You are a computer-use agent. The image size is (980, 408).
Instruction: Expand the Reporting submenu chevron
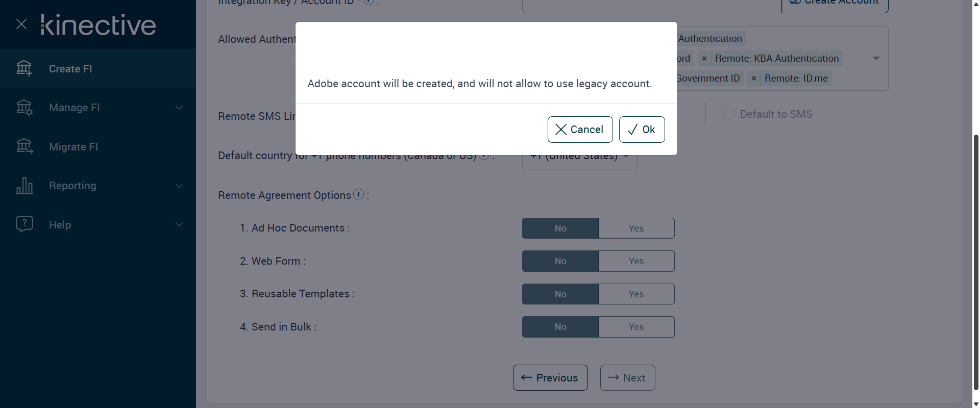coord(179,186)
